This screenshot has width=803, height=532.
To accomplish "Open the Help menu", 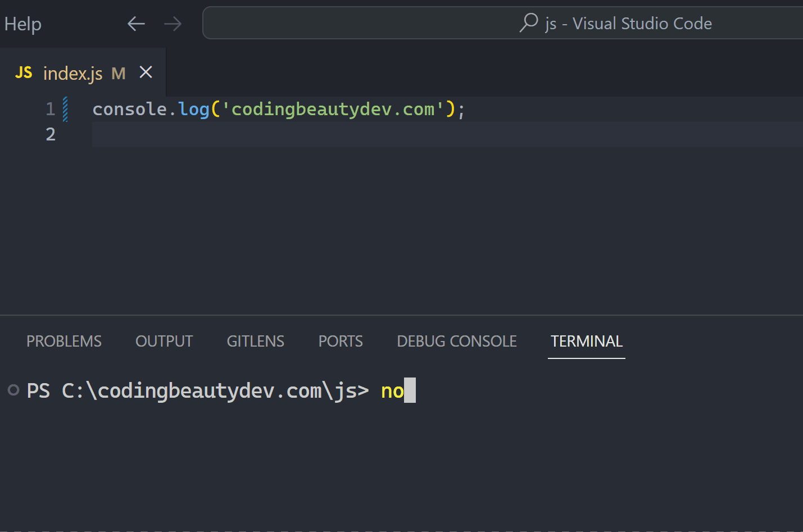I will point(22,24).
